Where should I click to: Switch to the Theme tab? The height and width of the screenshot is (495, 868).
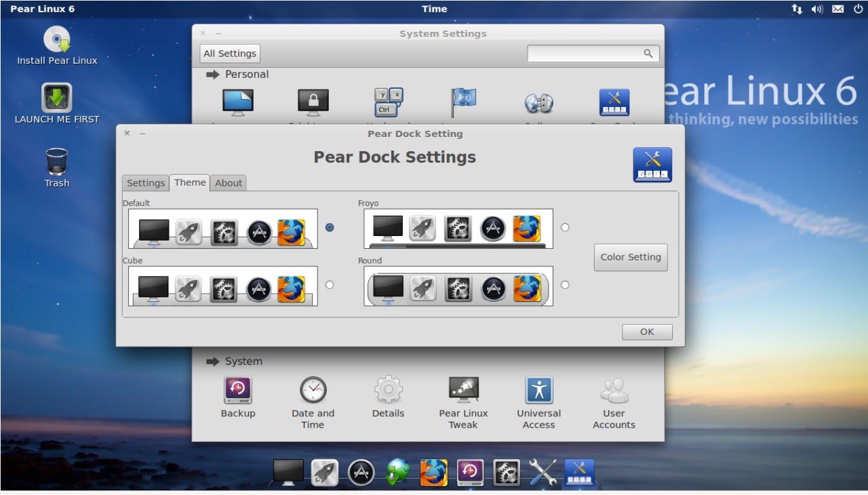tap(190, 182)
